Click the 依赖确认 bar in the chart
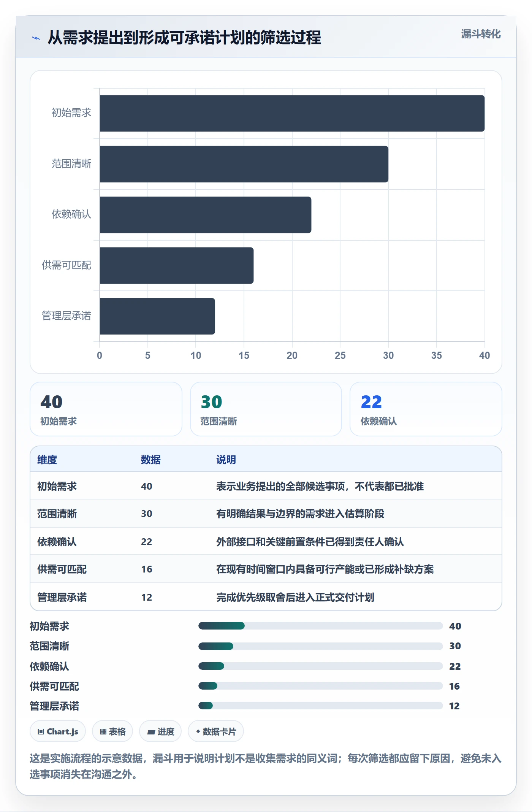Screen dimensions: 532x812 coord(205,215)
